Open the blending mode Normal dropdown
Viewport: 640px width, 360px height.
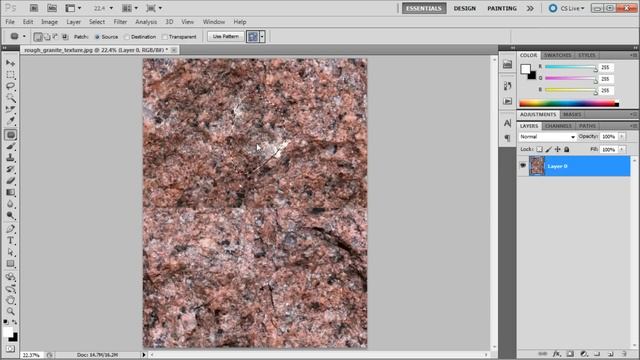(547, 137)
